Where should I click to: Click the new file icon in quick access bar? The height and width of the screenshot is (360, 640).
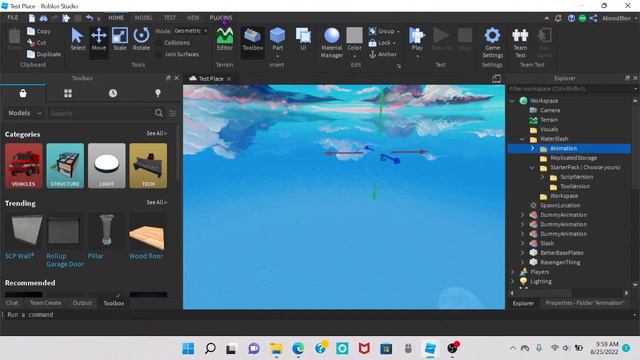(32, 18)
